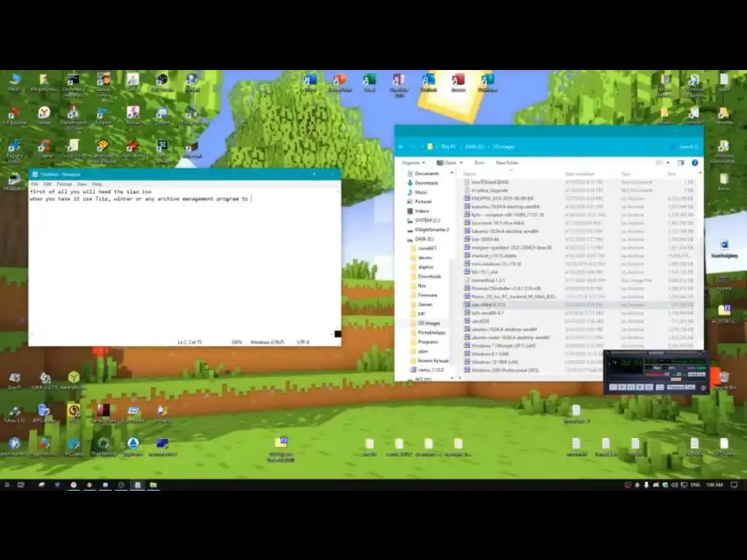Viewport: 747px width, 560px height.
Task: Go back in File Explorer
Action: (x=401, y=147)
